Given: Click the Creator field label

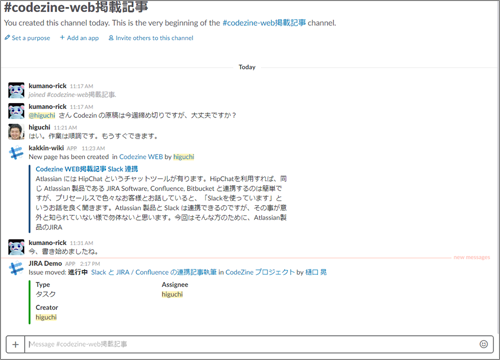Looking at the screenshot, I should (47, 307).
